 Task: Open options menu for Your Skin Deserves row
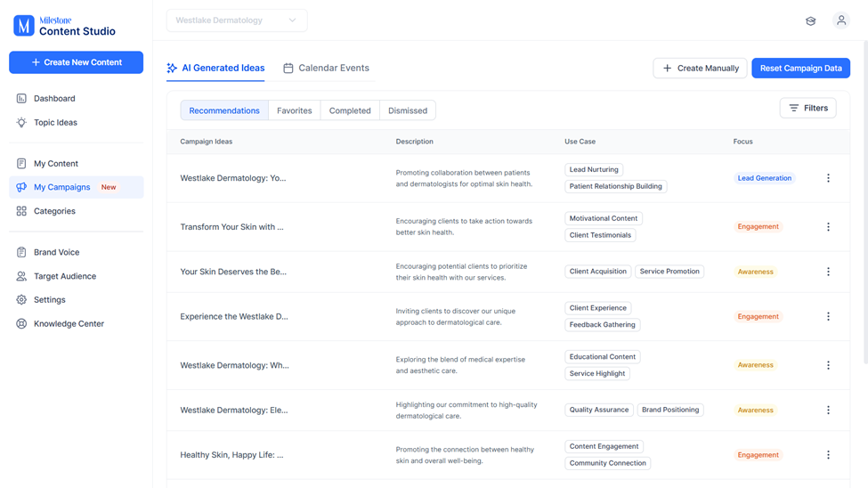pos(828,272)
